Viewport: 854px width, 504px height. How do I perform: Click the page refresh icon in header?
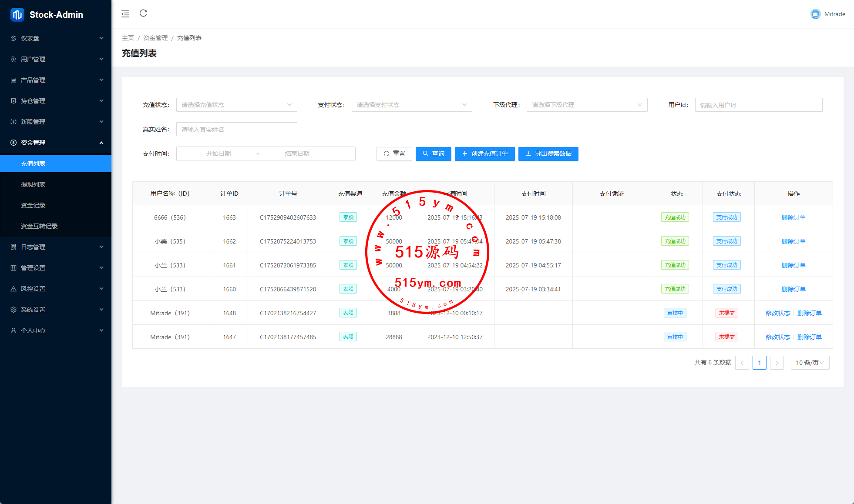pyautogui.click(x=143, y=13)
